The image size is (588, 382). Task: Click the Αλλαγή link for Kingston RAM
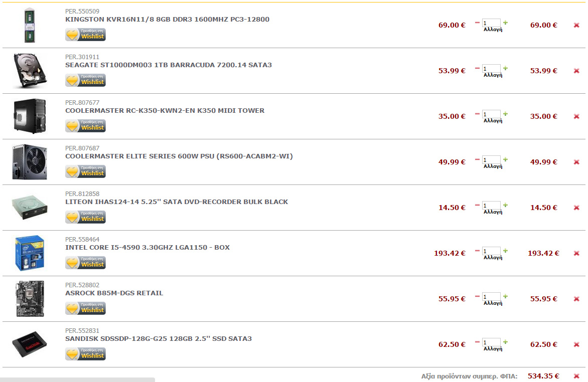(x=493, y=30)
